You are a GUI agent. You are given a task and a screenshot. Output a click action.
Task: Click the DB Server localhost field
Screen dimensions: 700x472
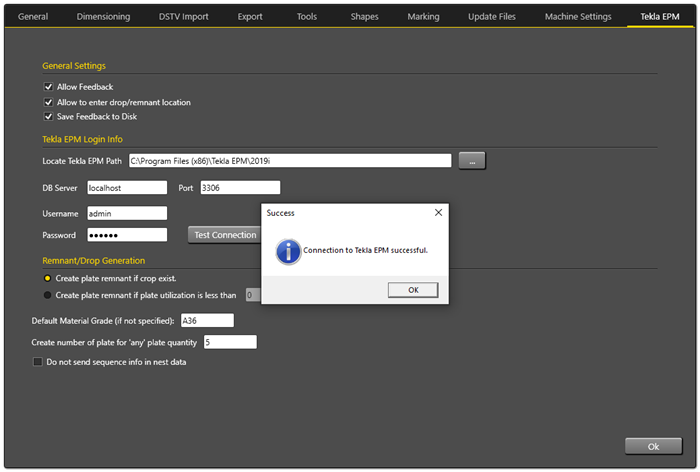point(127,188)
